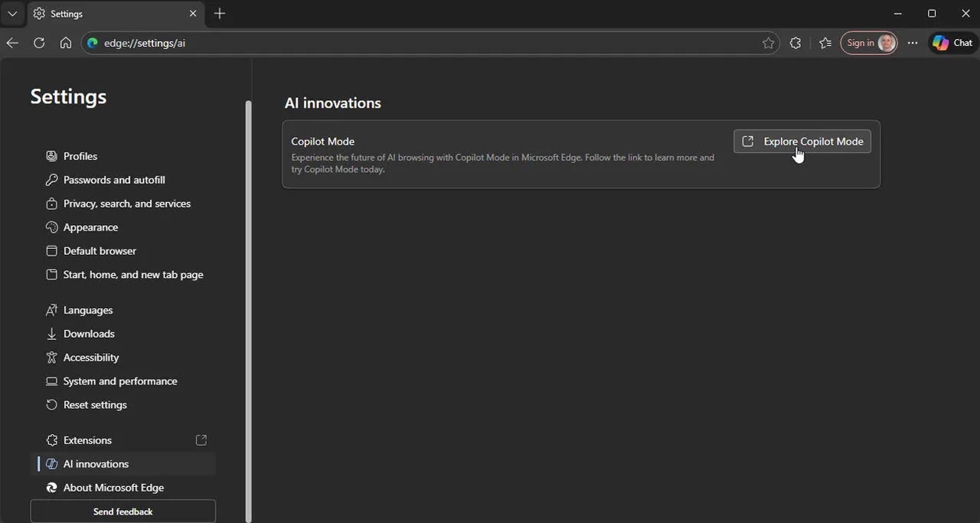The width and height of the screenshot is (980, 523).
Task: Click the Accessibility figure icon
Action: [x=51, y=358]
